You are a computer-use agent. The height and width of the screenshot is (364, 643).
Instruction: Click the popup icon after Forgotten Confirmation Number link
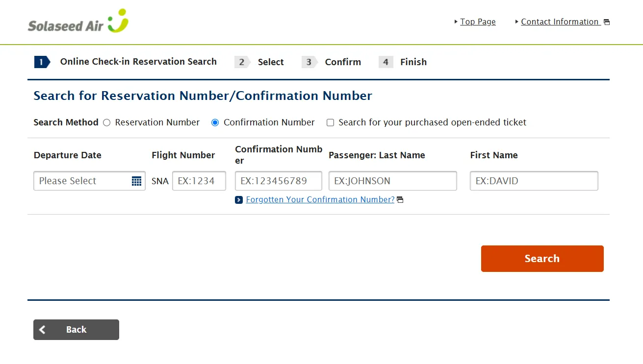coord(400,200)
